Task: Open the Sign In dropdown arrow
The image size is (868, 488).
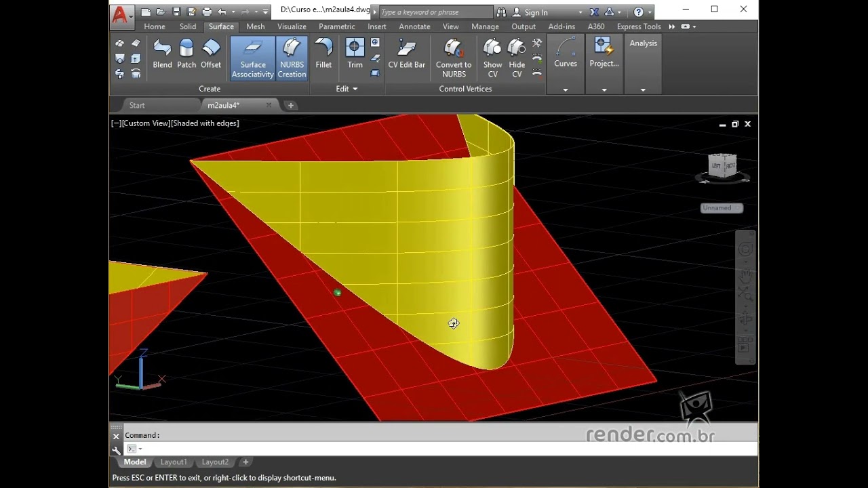Action: (x=580, y=12)
